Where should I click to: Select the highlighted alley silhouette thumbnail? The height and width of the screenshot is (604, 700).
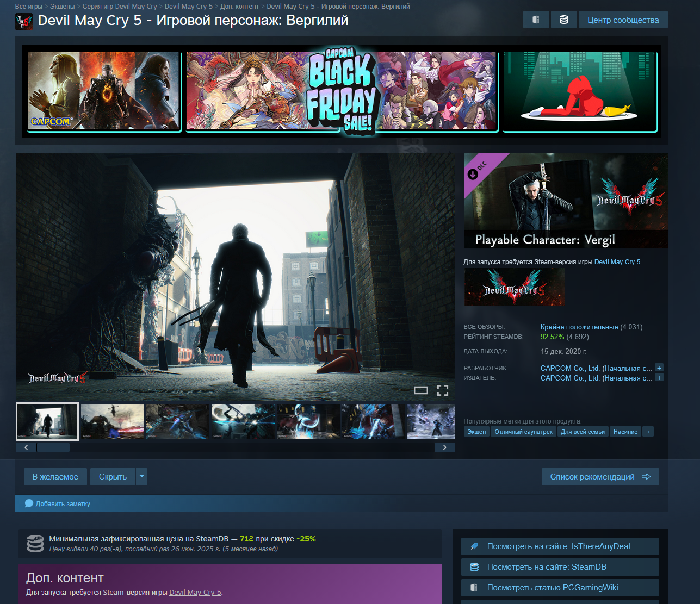click(x=47, y=421)
